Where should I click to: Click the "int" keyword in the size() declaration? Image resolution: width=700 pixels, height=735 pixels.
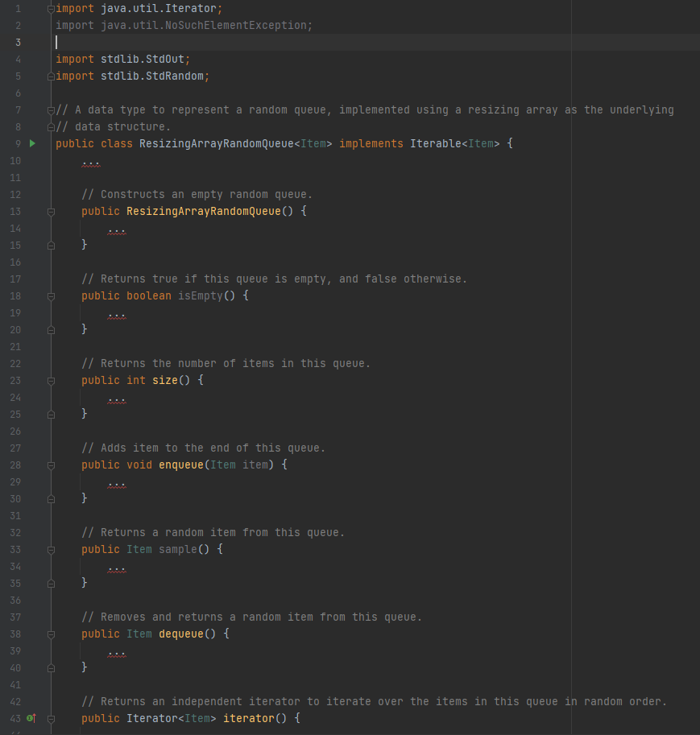pos(136,380)
